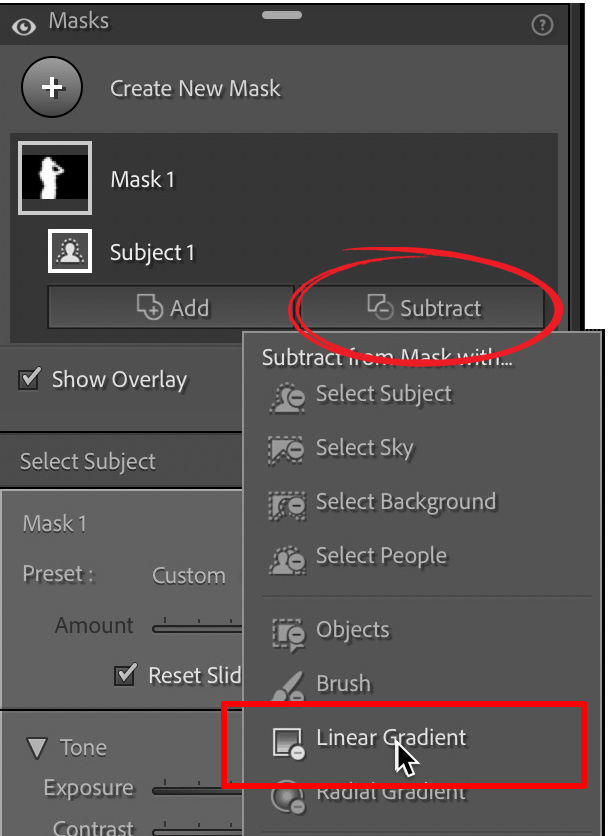Collapse the Tone section triangle
This screenshot has height=836, width=615.
pos(38,748)
